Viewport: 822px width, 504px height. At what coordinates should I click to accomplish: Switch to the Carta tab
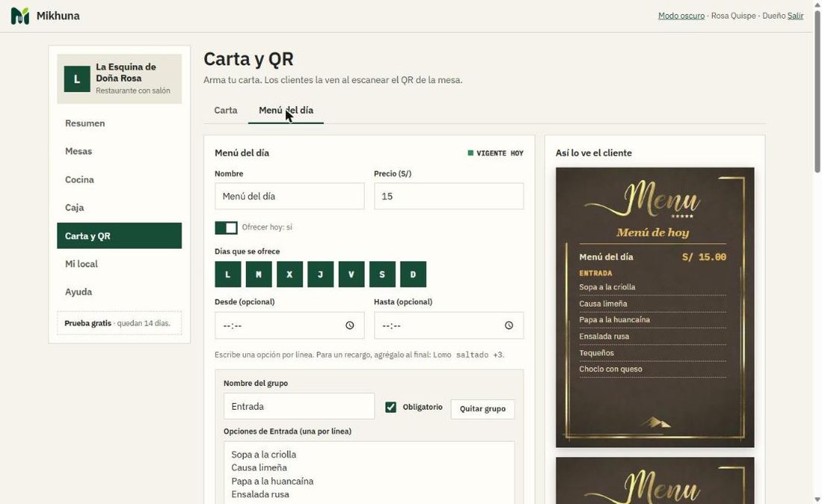(226, 111)
